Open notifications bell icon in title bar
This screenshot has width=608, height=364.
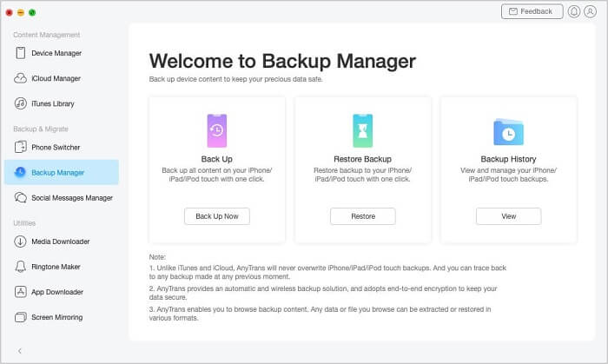(x=574, y=11)
